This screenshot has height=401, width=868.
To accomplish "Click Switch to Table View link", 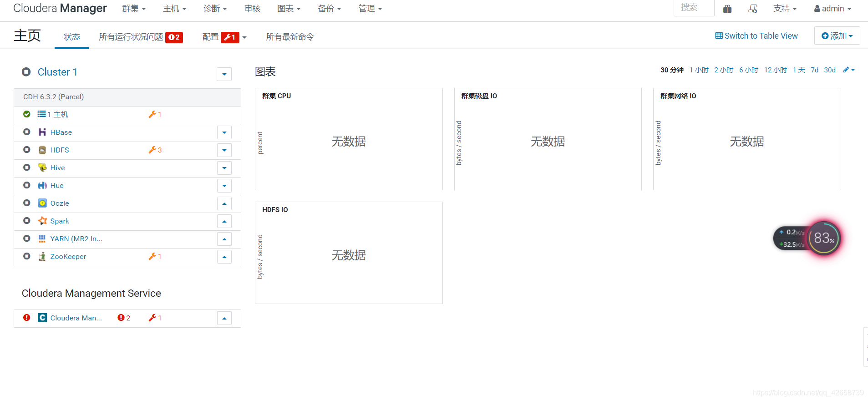I will click(756, 36).
